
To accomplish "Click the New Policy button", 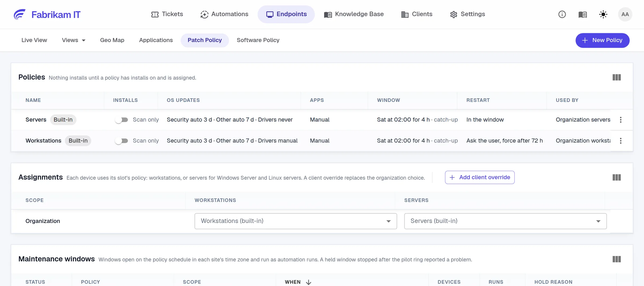I will [x=602, y=40].
